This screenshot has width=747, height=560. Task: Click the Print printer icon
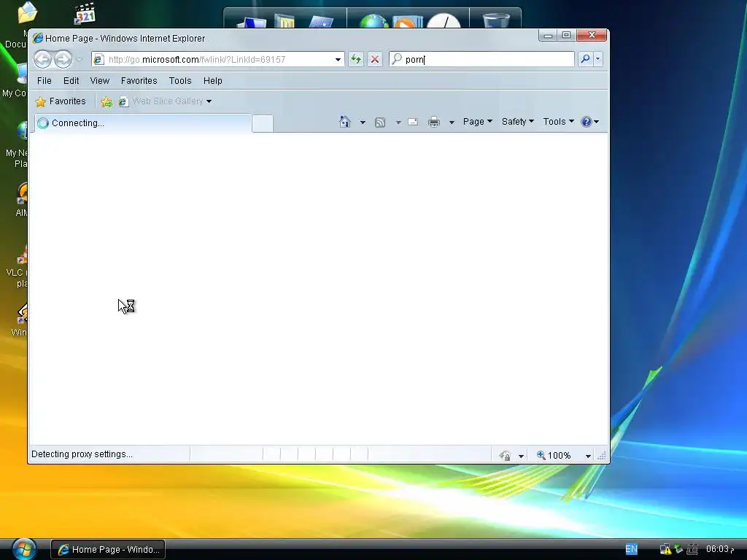pos(433,122)
